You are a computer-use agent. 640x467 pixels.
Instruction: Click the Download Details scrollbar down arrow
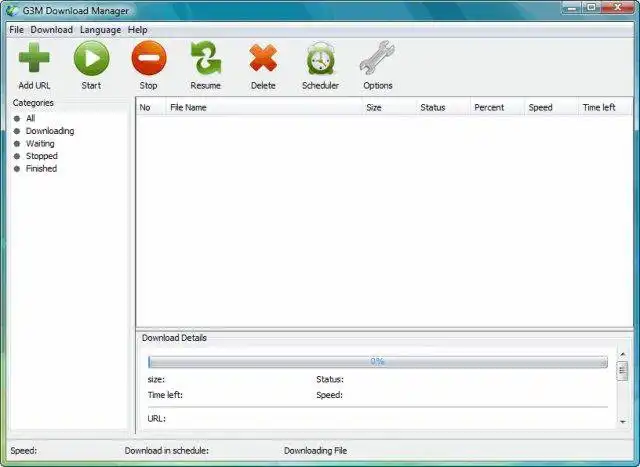[623, 422]
